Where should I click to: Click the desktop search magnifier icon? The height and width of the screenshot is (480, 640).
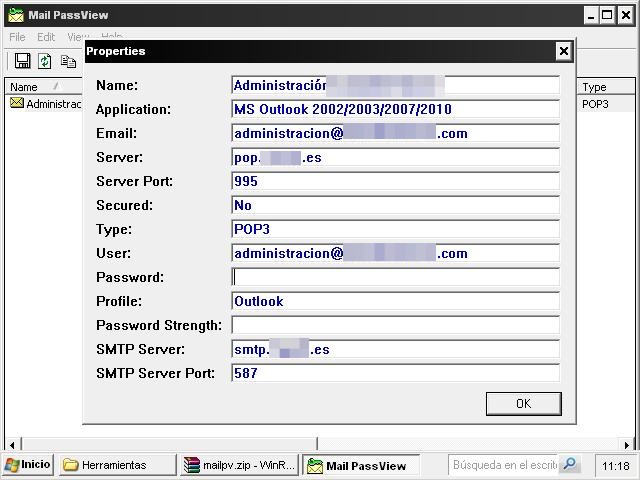[x=569, y=465]
